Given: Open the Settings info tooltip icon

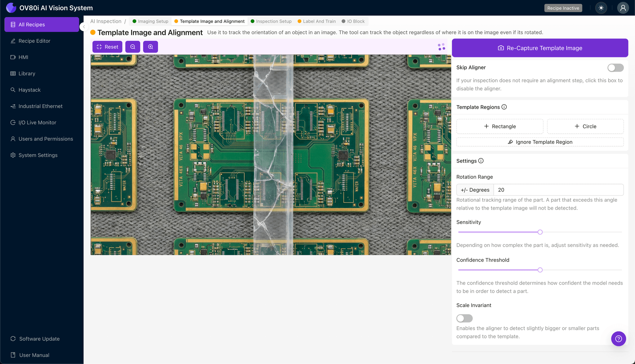Looking at the screenshot, I should coord(481,161).
